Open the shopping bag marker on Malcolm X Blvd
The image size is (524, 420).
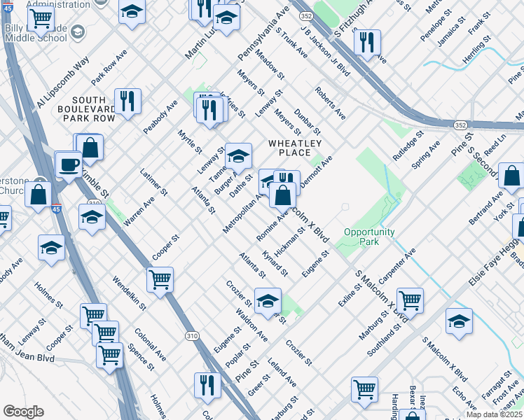click(282, 195)
